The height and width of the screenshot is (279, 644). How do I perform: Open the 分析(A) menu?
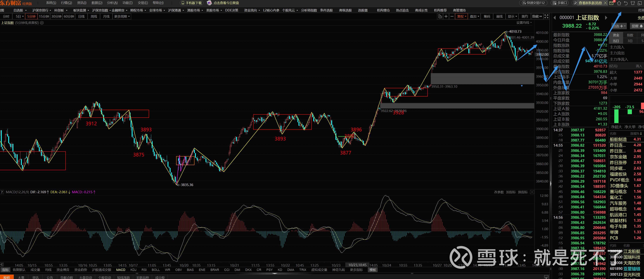[112, 3]
